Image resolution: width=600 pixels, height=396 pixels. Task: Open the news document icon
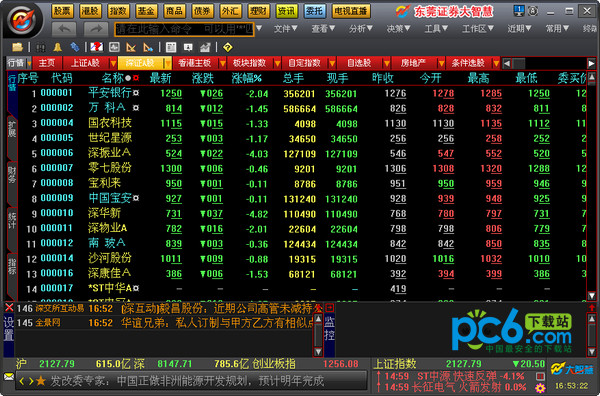[x=171, y=47]
